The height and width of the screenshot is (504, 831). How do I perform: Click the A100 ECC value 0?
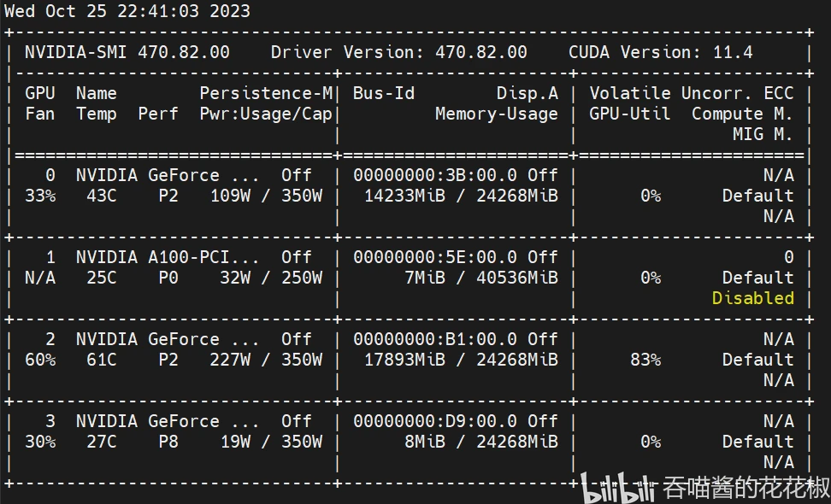(788, 257)
